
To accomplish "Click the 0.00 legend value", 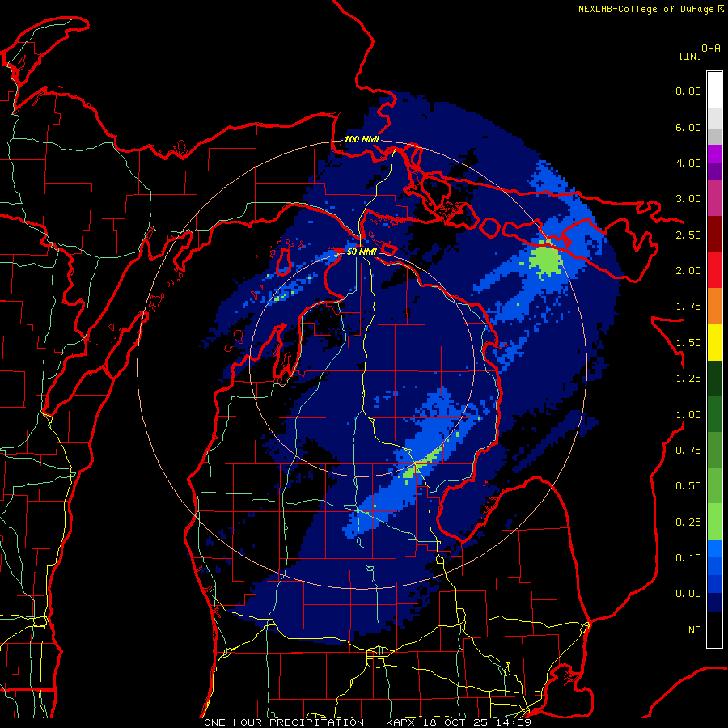I will click(688, 594).
